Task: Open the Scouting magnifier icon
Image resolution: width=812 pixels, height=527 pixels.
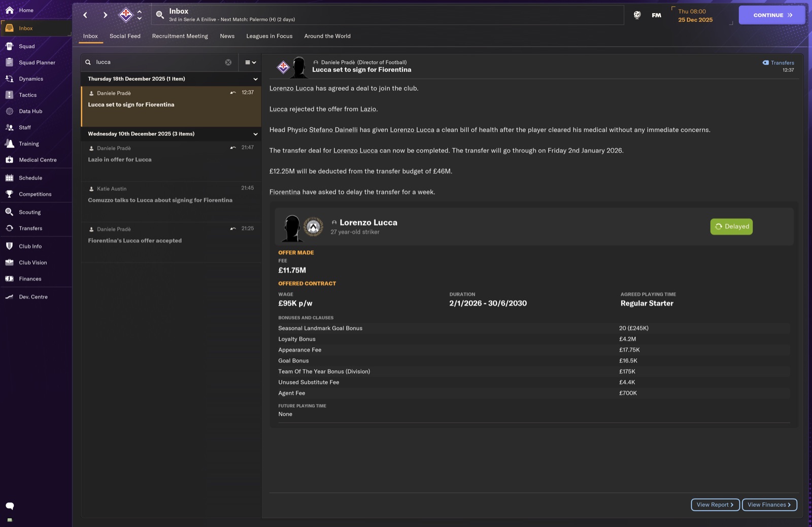Action: [9, 212]
